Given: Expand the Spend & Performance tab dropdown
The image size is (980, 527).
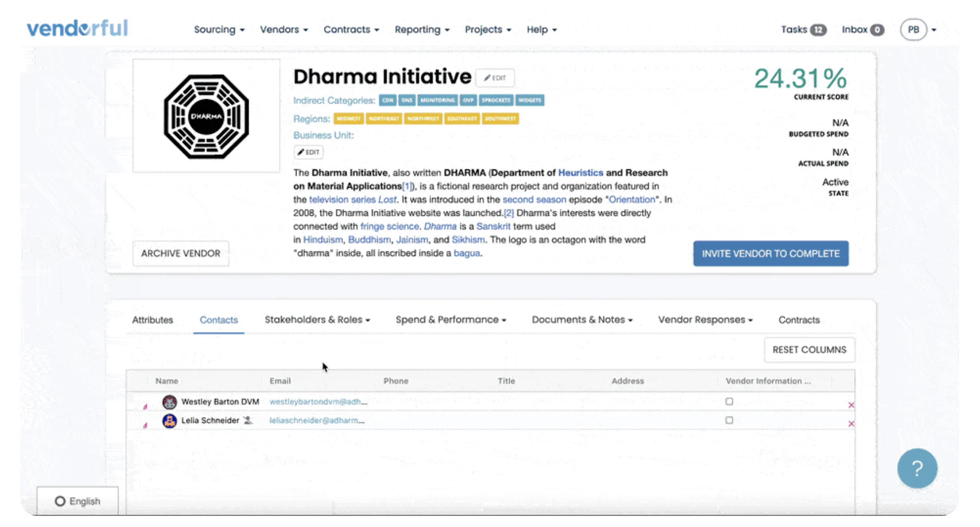Looking at the screenshot, I should (451, 320).
